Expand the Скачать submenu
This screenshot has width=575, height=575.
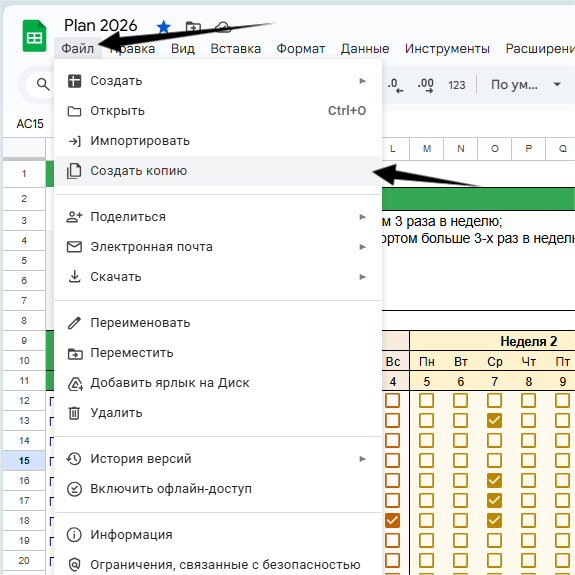[218, 277]
